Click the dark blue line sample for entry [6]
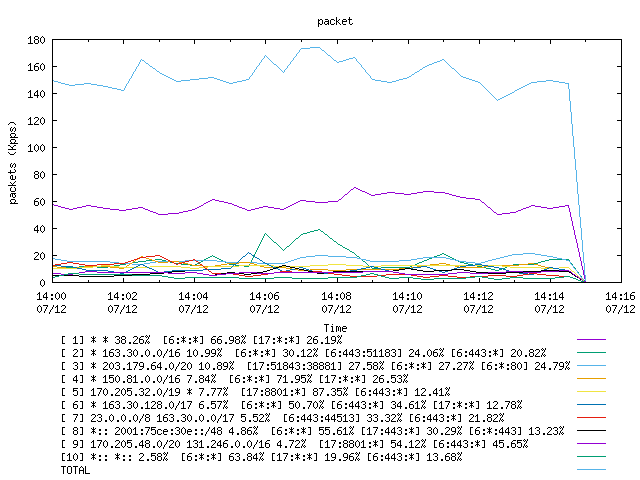 pos(591,405)
